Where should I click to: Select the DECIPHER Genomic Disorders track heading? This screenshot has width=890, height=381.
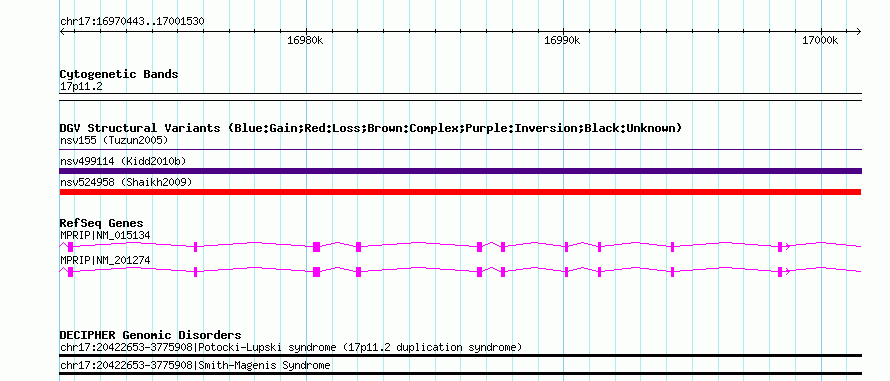click(150, 335)
